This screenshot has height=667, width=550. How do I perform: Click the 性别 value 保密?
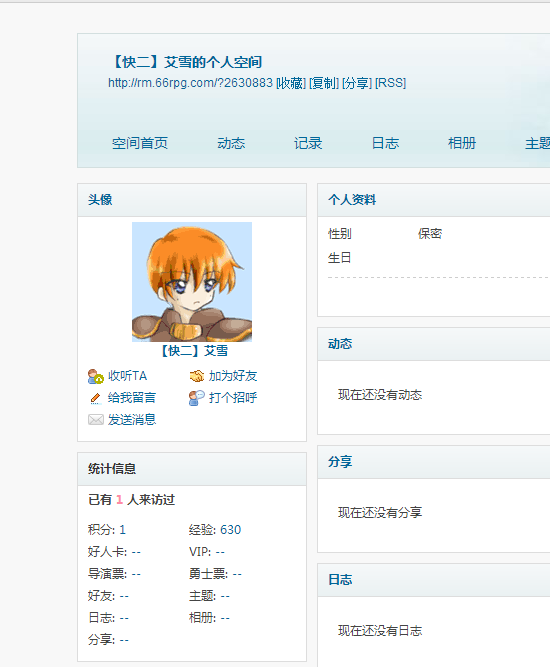[x=430, y=234]
